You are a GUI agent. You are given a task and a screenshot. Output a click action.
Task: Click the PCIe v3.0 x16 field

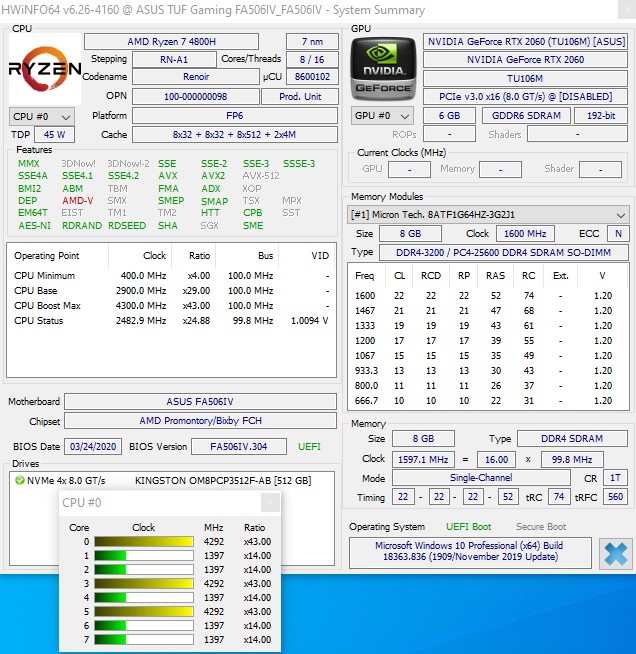coord(525,97)
